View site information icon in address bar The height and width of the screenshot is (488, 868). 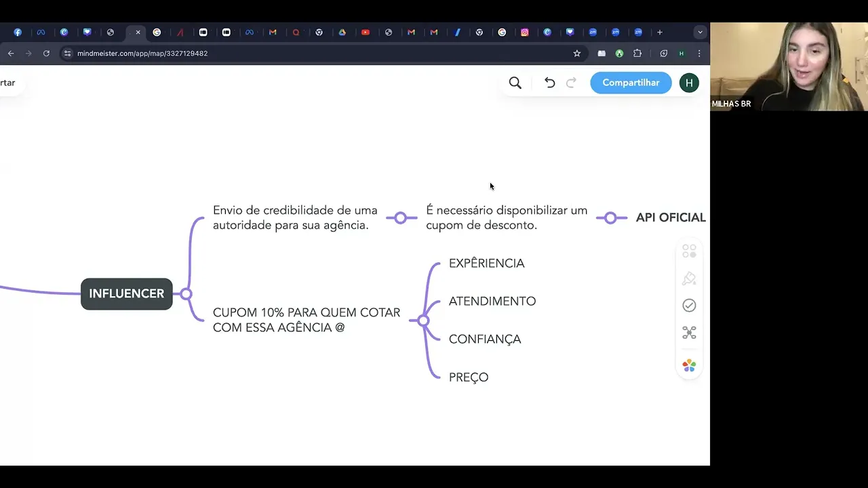click(x=67, y=54)
